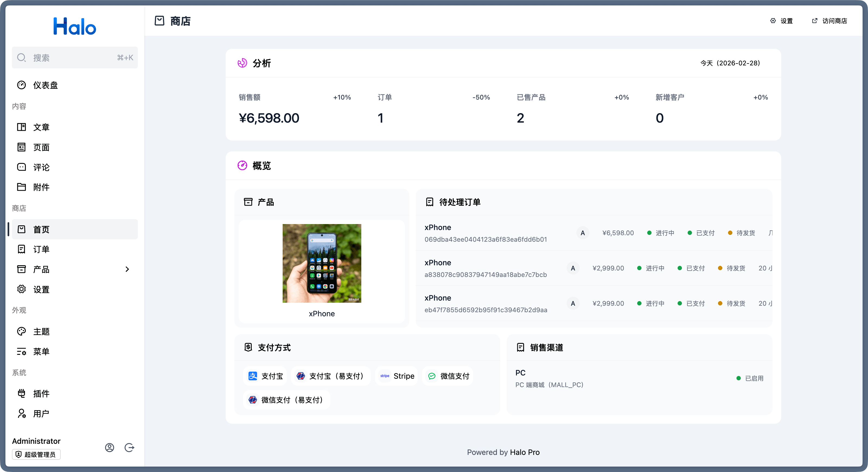Open the Alipay payment method chip
The height and width of the screenshot is (472, 868).
pyautogui.click(x=265, y=376)
